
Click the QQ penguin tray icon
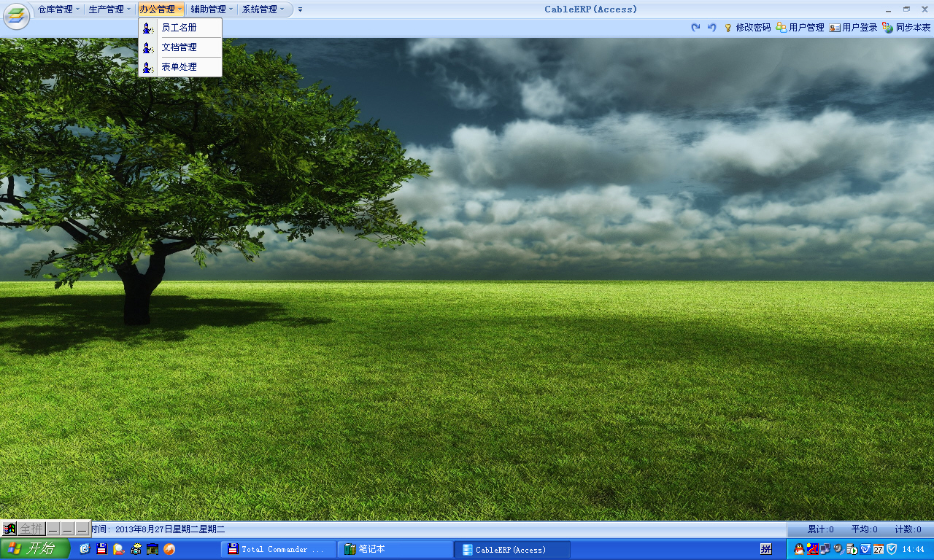click(799, 549)
